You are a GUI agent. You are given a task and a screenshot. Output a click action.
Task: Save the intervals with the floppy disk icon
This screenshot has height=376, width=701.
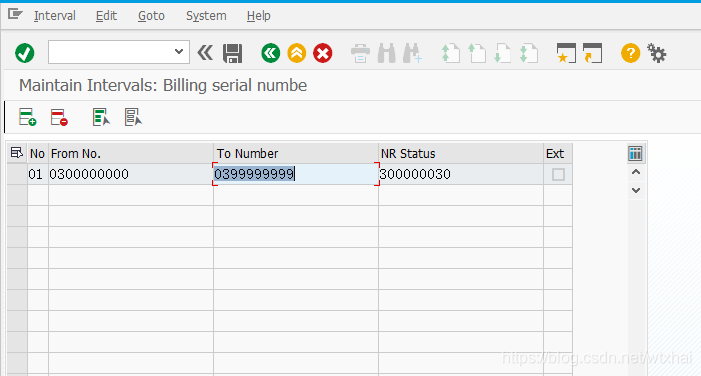coord(232,53)
